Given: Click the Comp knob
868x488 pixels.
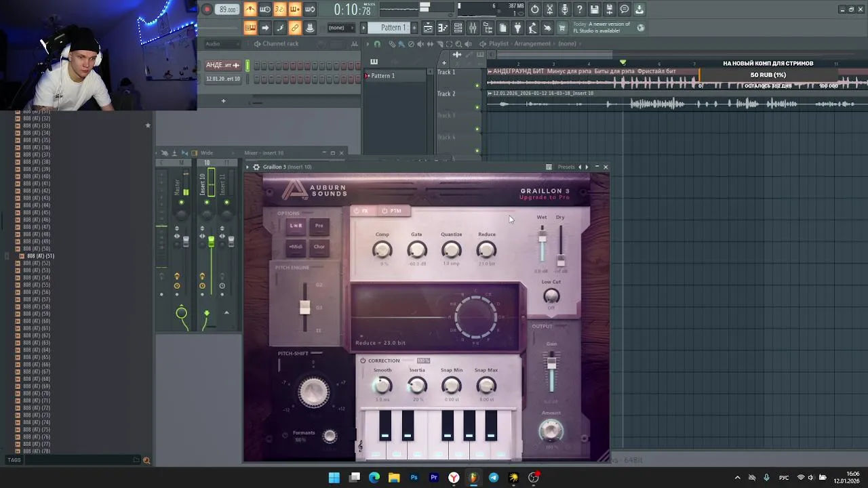Looking at the screenshot, I should pyautogui.click(x=382, y=250).
